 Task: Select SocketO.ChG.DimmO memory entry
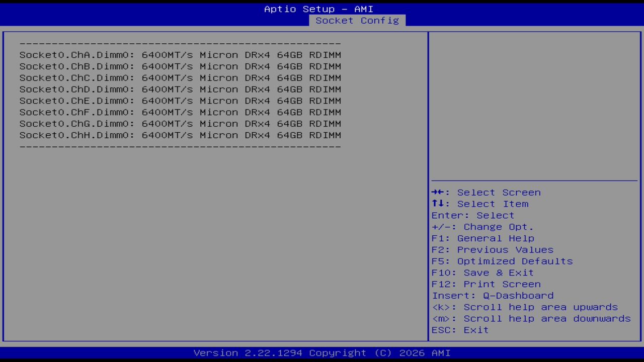(180, 123)
